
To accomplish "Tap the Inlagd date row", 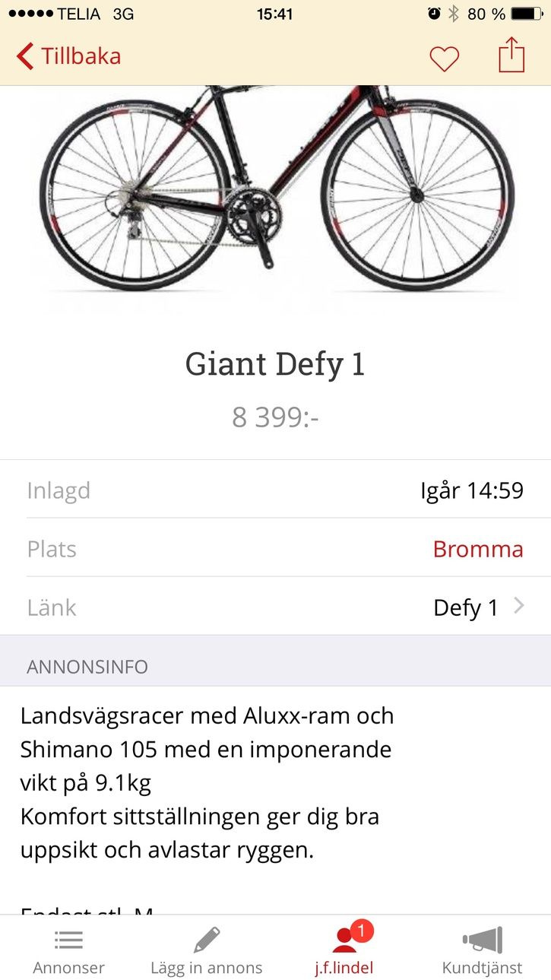I will (276, 490).
